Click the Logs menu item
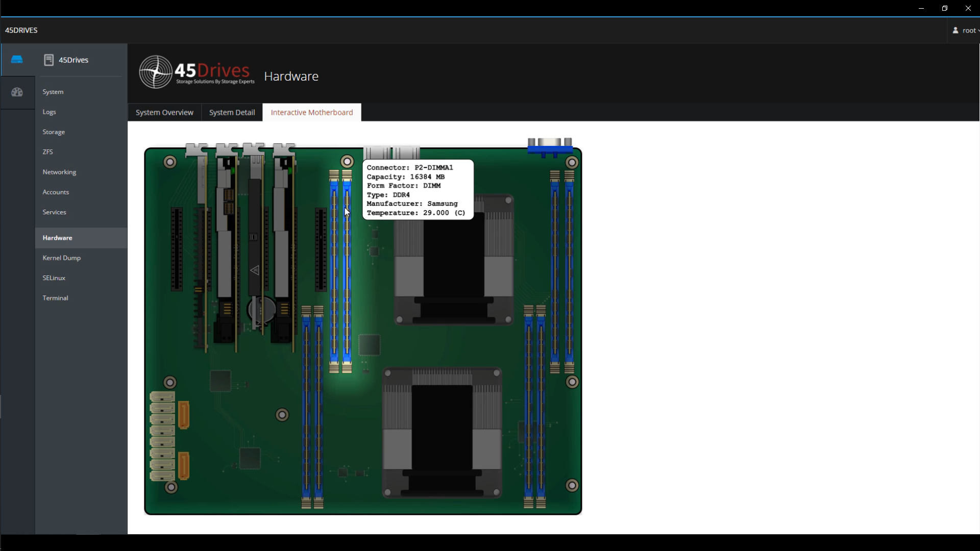This screenshot has width=980, height=551. click(49, 112)
